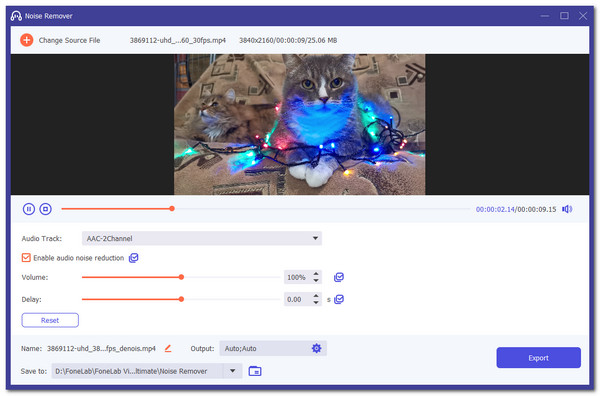Open the Save to path dropdown arrow

coord(232,371)
